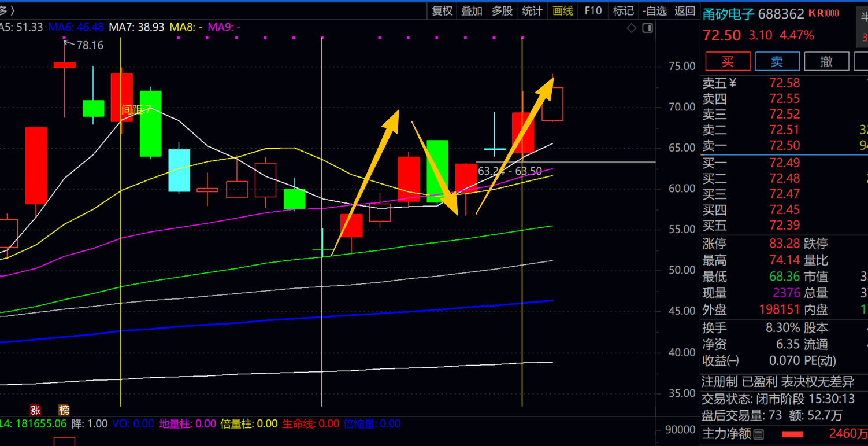The width and height of the screenshot is (868, 446).
Task: Click the 返回 back button
Action: [685, 11]
